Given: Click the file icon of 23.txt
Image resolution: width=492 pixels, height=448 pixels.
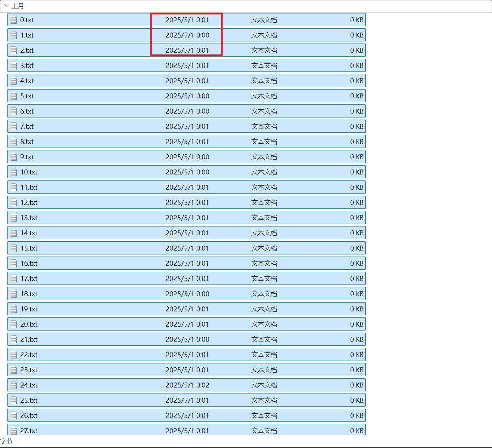Looking at the screenshot, I should (14, 370).
